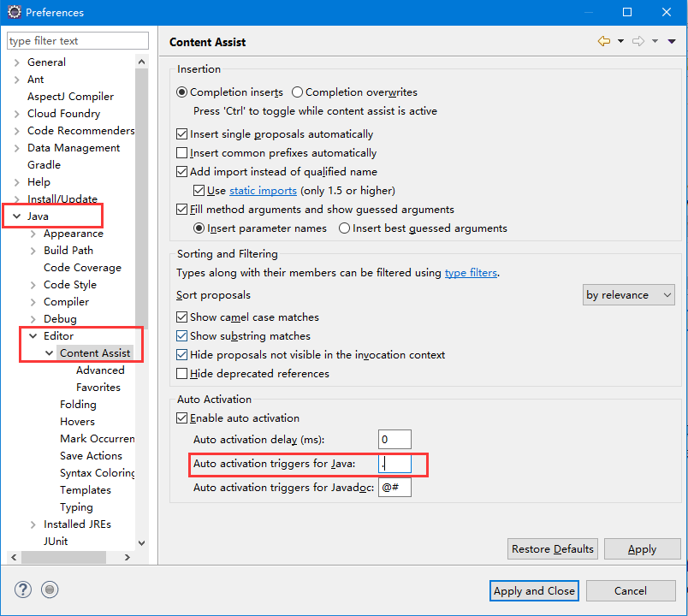The width and height of the screenshot is (688, 616).
Task: Click tree scrollbar up arrow
Action: coord(141,62)
